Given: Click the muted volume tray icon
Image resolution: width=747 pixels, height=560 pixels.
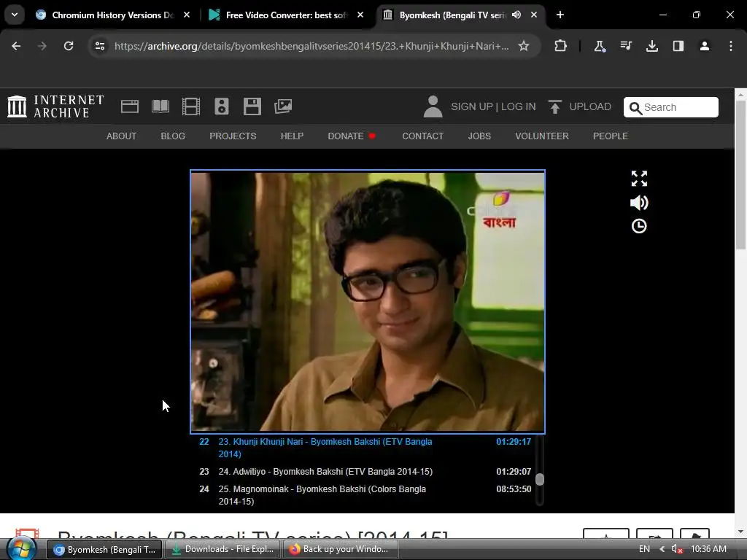Looking at the screenshot, I should (677, 549).
